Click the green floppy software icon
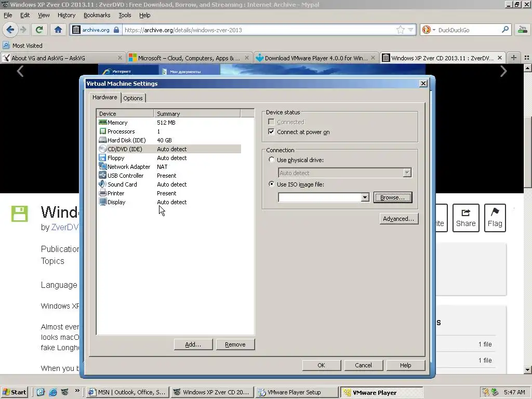Screen dimensions: 532x399 coord(20,214)
